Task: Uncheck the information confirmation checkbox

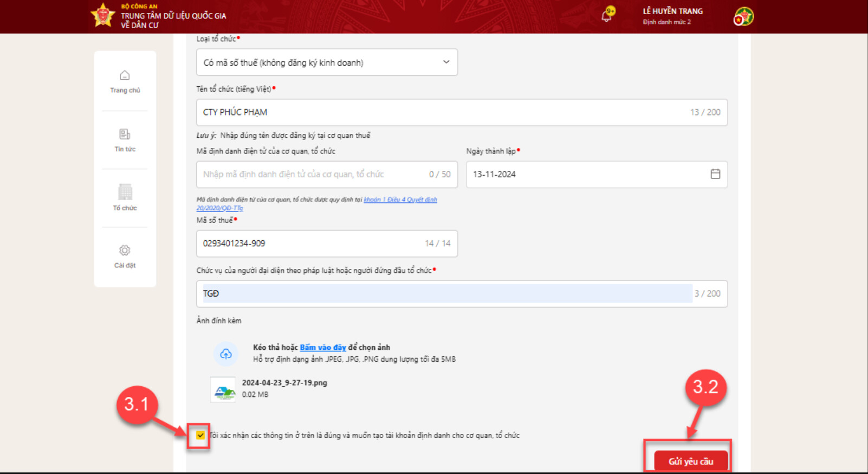Action: (x=200, y=435)
